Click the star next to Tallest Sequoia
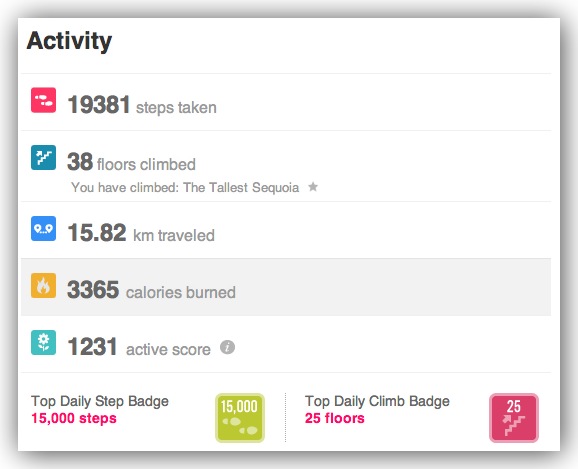 click(313, 187)
